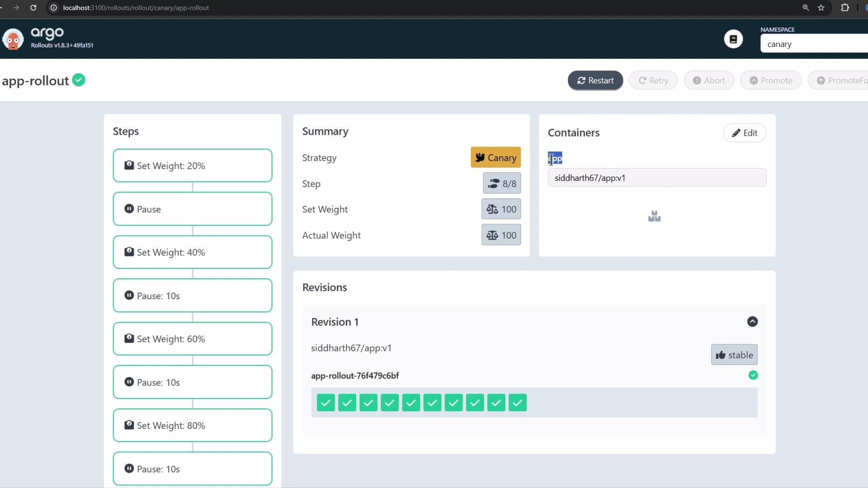
Task: Click the pause icon after Set Weight: 80%
Action: [x=129, y=469]
